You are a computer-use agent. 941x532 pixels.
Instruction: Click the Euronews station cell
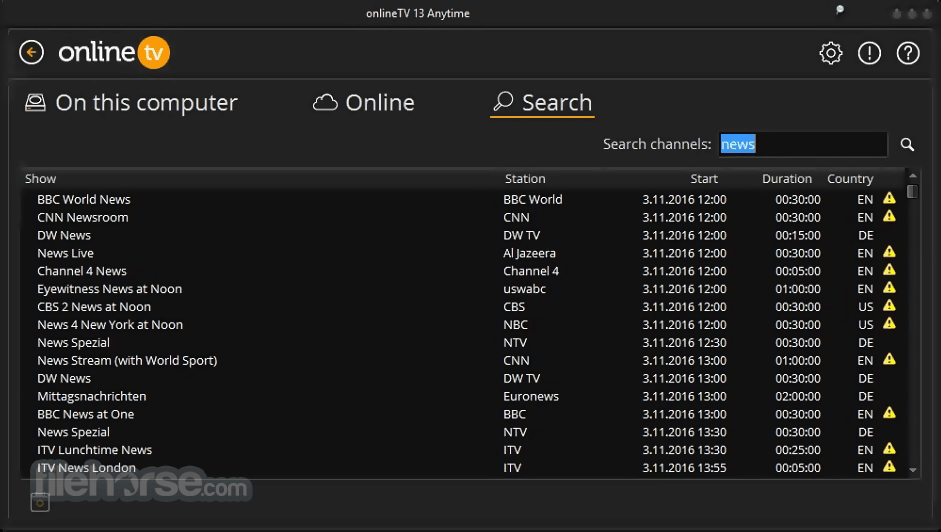(x=531, y=396)
